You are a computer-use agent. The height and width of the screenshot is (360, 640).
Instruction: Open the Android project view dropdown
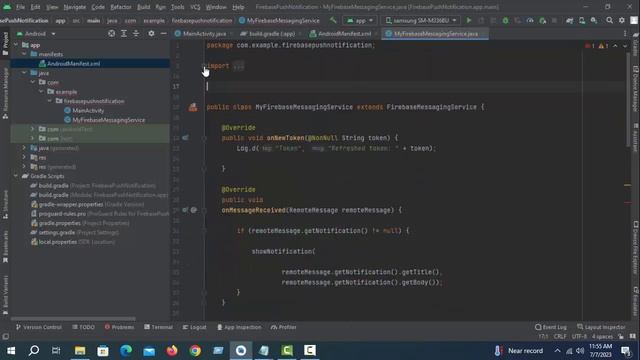36,34
